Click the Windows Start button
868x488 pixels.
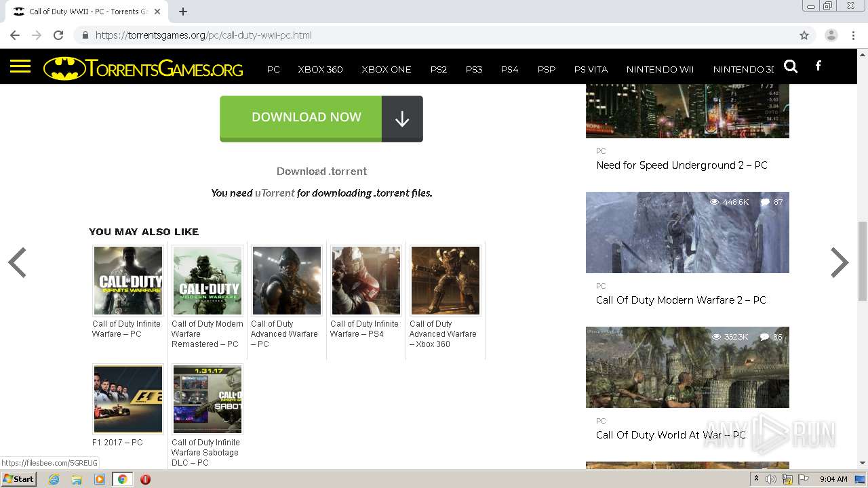click(18, 479)
